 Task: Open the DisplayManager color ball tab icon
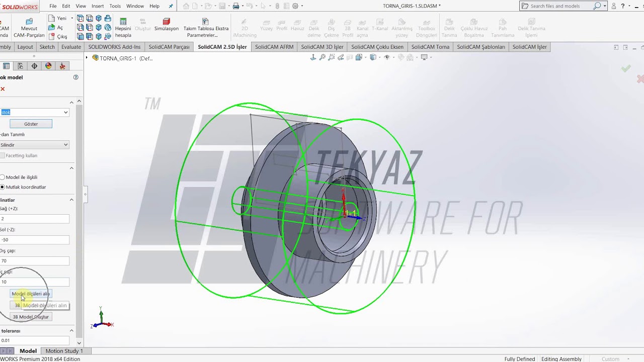point(48,66)
